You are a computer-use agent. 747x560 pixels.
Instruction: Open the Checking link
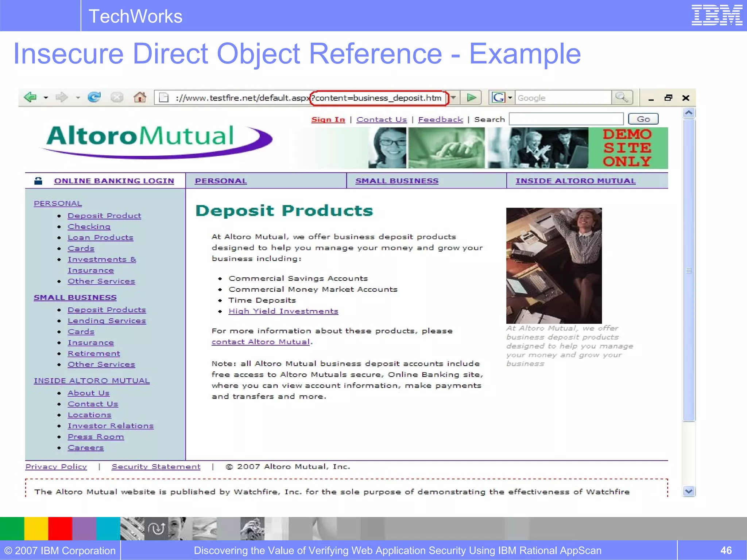(89, 227)
